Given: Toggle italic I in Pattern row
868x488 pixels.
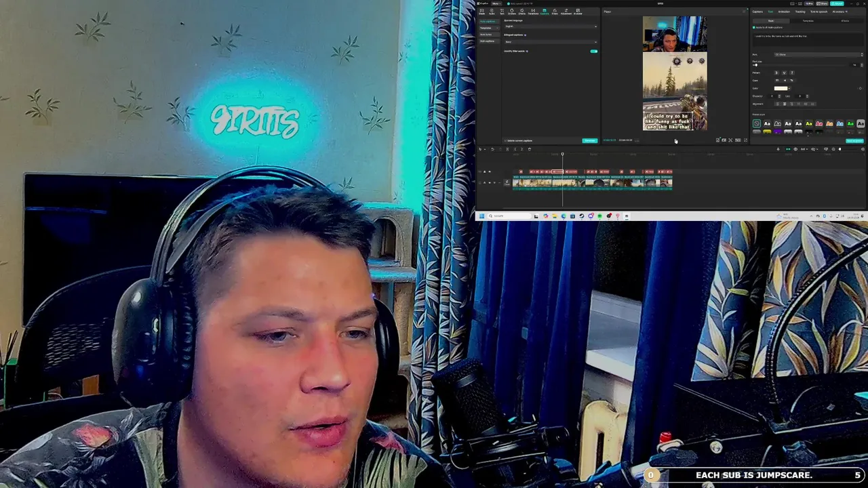Looking at the screenshot, I should [x=792, y=73].
